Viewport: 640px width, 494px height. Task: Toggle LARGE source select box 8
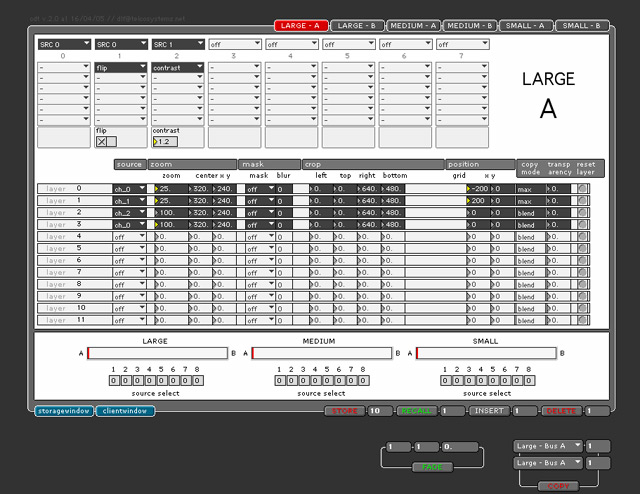point(198,381)
